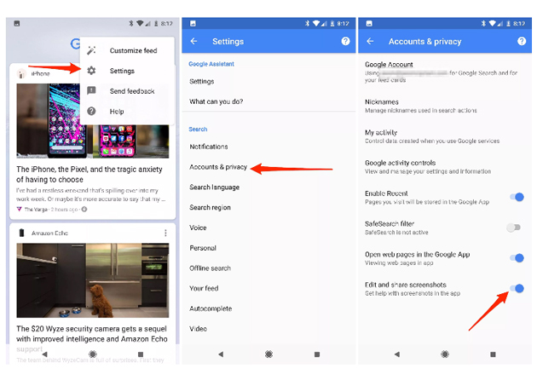Tap help icon in Accounts & privacy header
This screenshot has height=392, width=537.
(x=519, y=41)
